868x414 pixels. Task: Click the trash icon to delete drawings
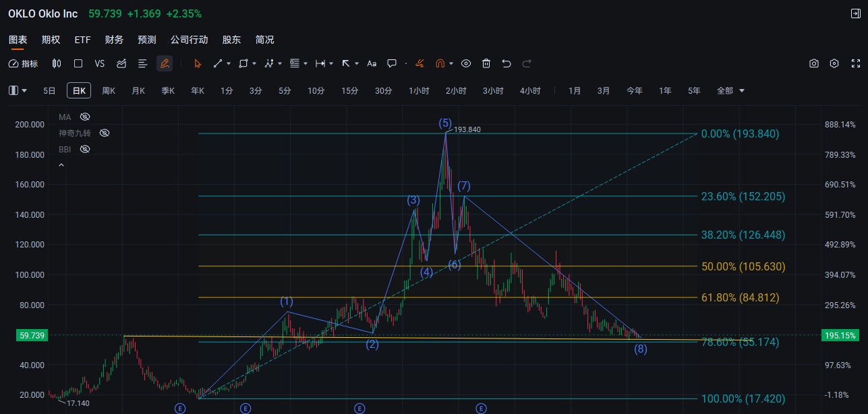486,63
